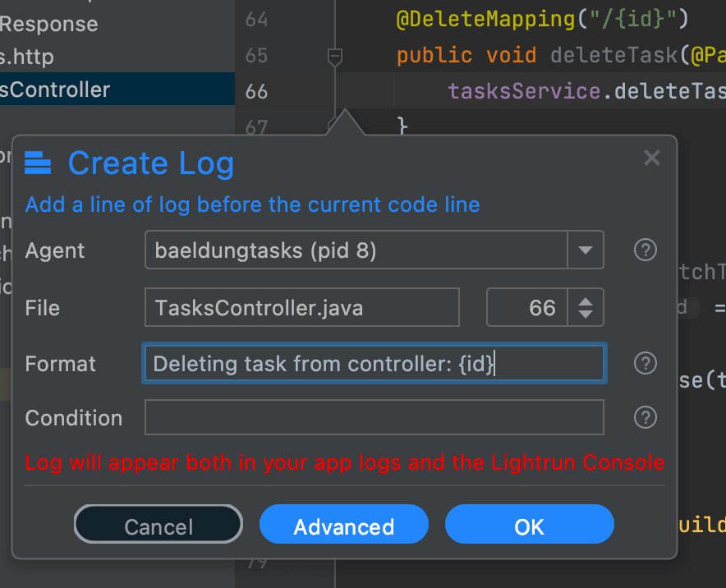Open the Agent dropdown arrow
The width and height of the screenshot is (726, 588).
[586, 250]
